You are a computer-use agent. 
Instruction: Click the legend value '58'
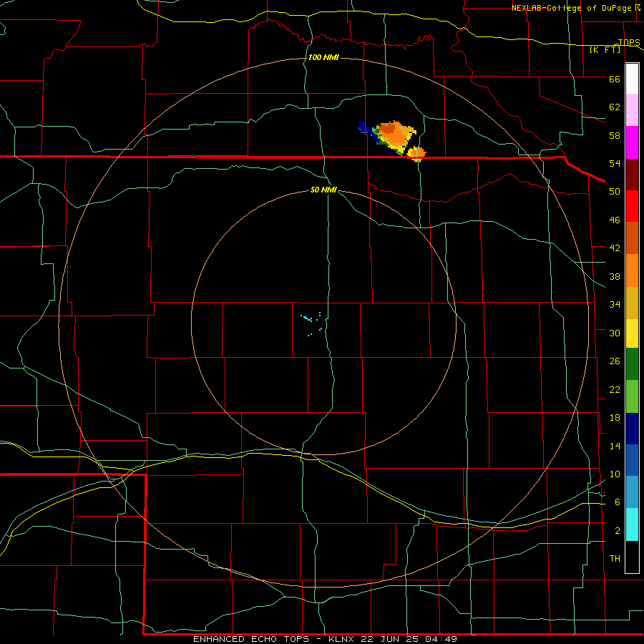[615, 135]
